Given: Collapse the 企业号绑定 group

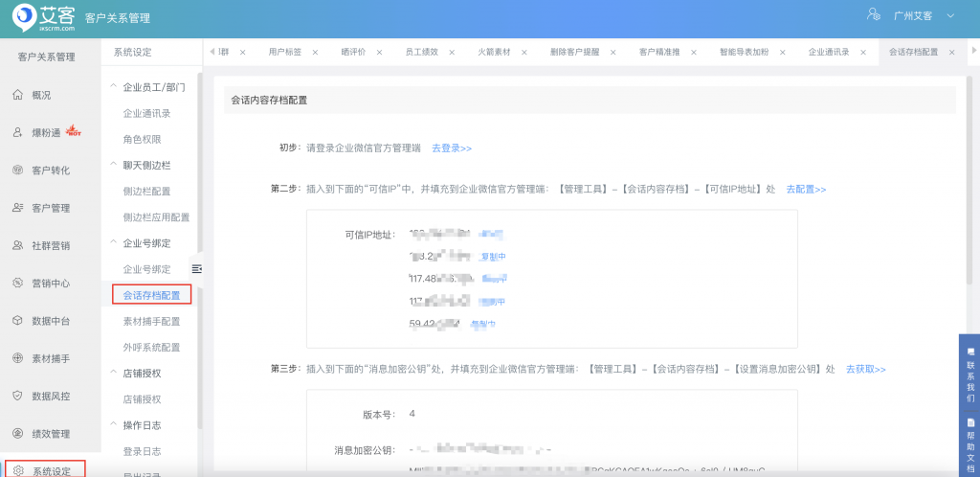Looking at the screenshot, I should click(x=114, y=243).
